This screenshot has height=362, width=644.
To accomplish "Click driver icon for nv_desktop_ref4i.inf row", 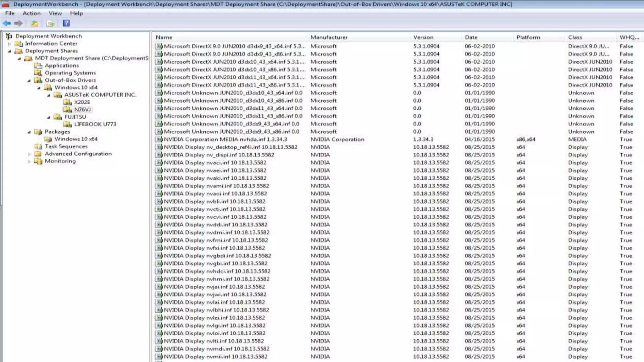I will pos(159,147).
